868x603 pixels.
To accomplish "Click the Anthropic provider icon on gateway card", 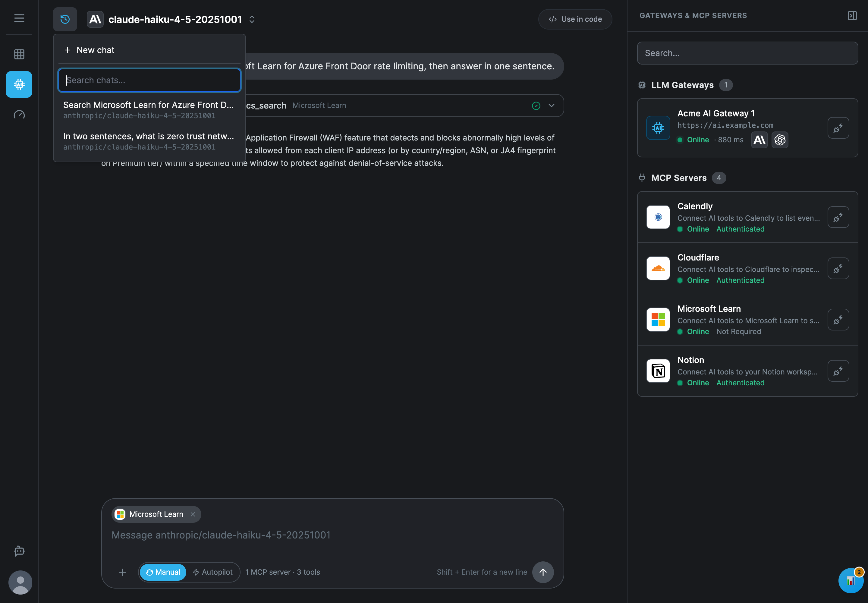I will [759, 140].
